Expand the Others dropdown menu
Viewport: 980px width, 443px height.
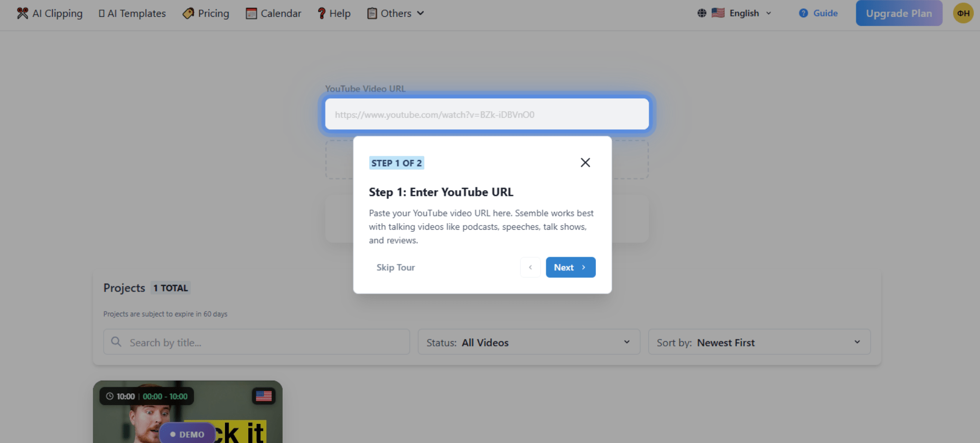[x=396, y=13]
